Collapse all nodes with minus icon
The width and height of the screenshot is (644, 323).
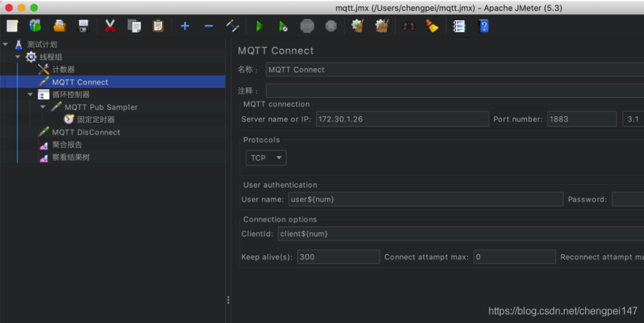pyautogui.click(x=209, y=26)
